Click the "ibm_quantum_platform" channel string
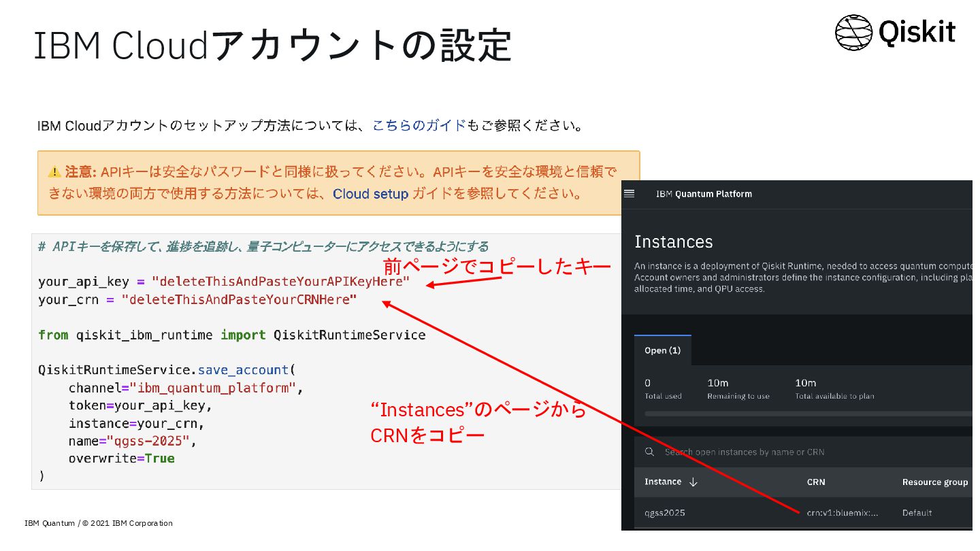 pyautogui.click(x=213, y=388)
